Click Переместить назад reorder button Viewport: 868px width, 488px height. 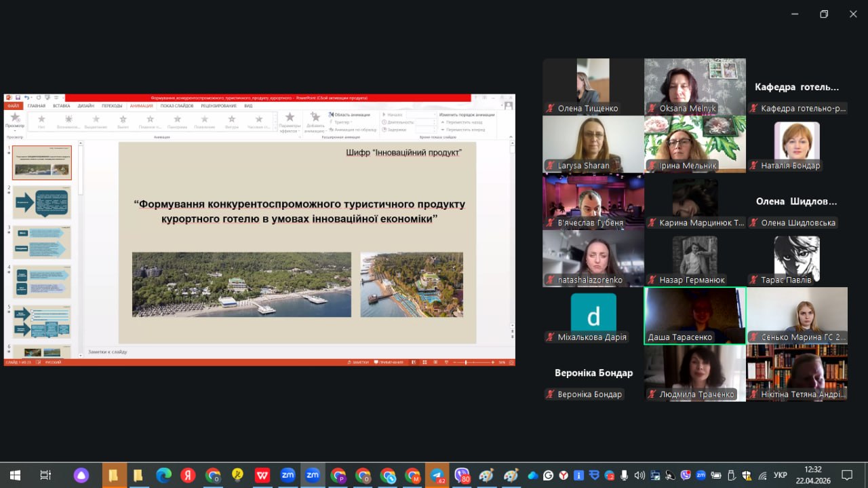click(x=462, y=122)
